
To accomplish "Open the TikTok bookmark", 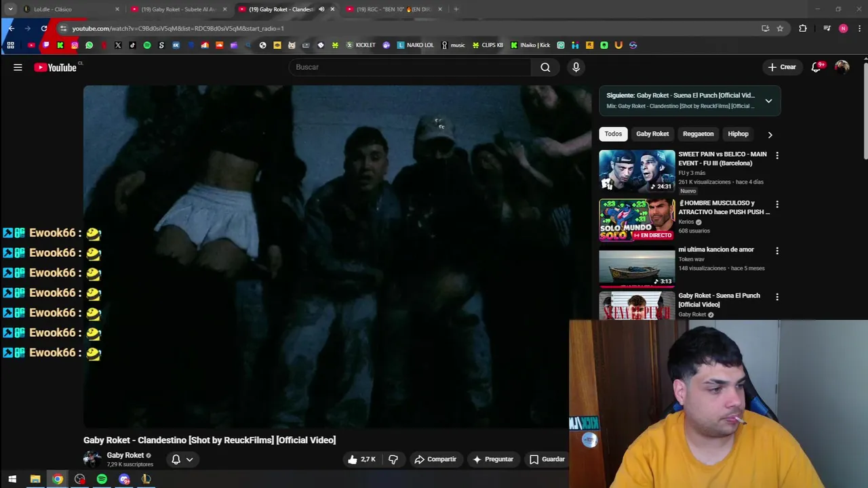I will [x=132, y=45].
